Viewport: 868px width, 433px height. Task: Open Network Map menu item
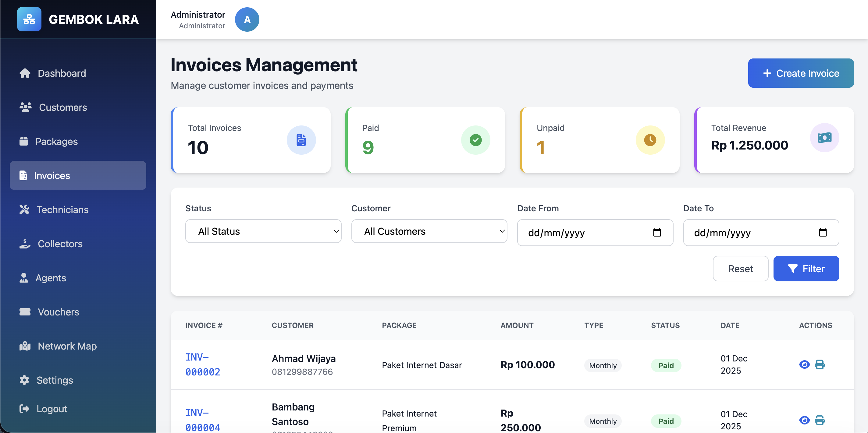click(x=67, y=346)
